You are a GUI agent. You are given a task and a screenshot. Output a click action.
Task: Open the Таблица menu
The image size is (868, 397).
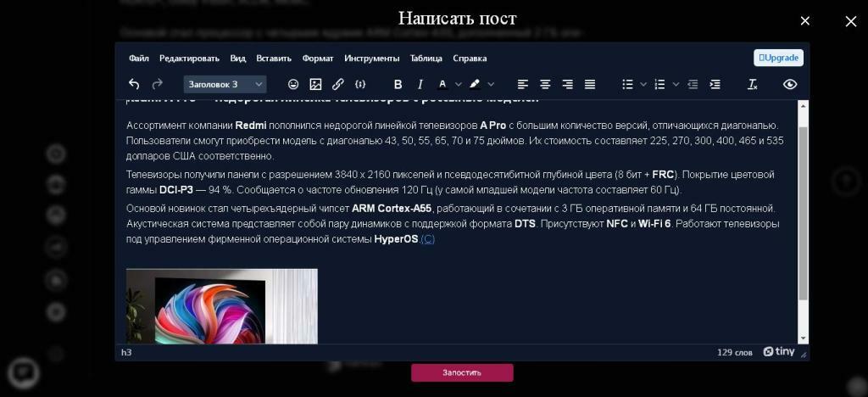point(426,59)
